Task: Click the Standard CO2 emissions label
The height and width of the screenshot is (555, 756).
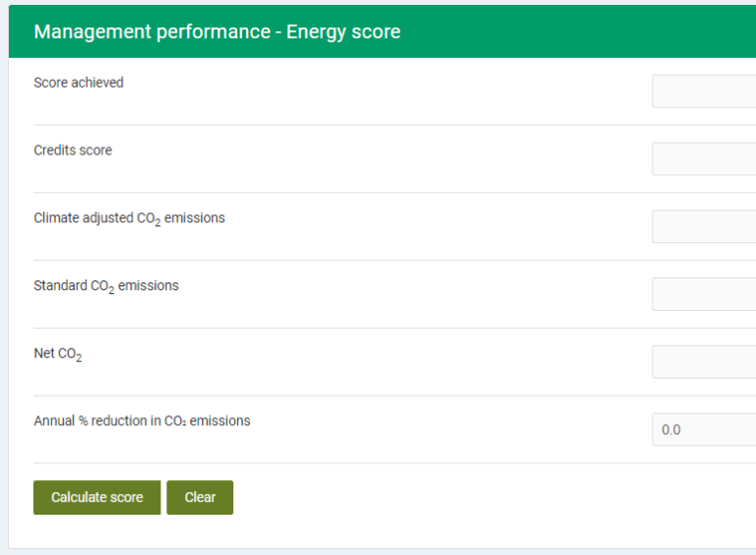Action: coord(106,286)
